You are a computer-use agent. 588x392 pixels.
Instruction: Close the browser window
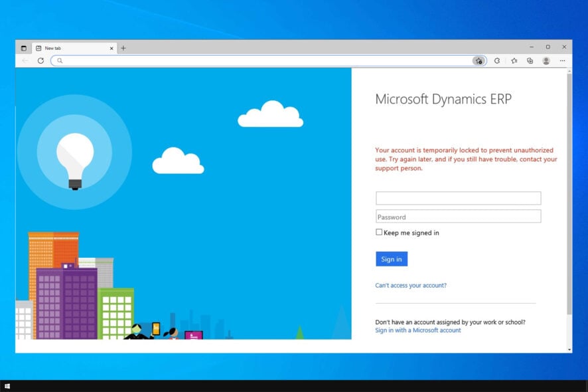pos(564,47)
